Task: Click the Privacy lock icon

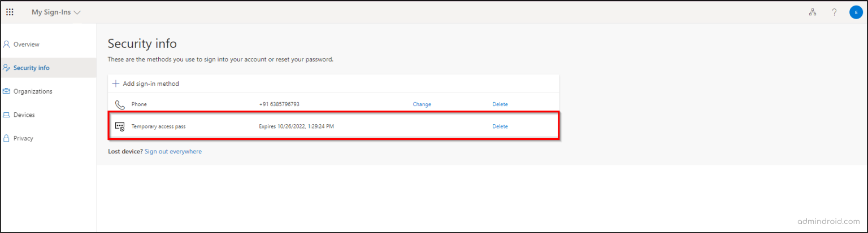Action: (x=7, y=138)
